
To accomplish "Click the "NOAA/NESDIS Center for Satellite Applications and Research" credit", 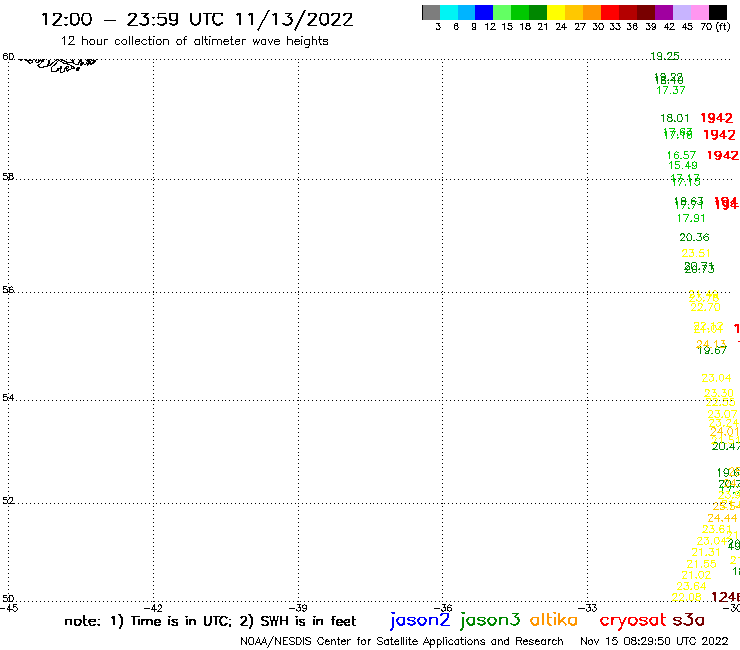I will tap(402, 641).
